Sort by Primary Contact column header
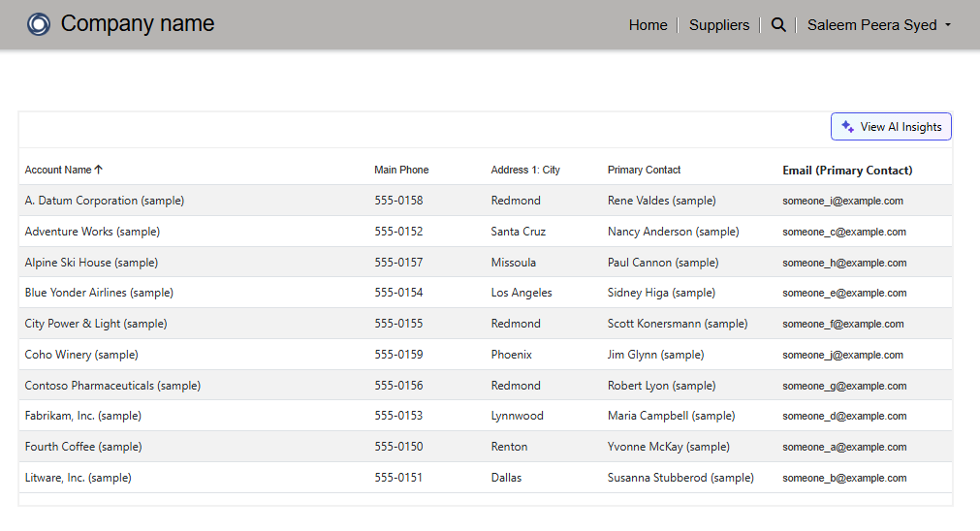Viewport: 980px width, 531px height. 644,170
